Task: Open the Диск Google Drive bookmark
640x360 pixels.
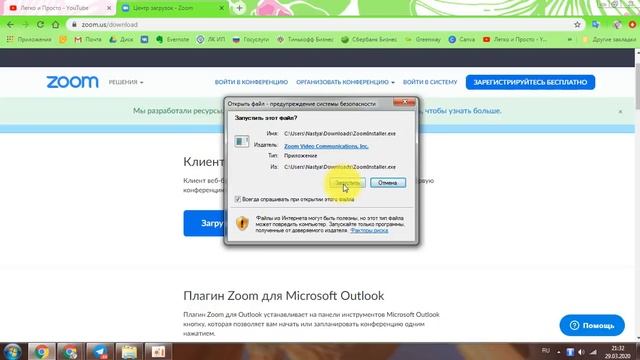Action: (121, 40)
